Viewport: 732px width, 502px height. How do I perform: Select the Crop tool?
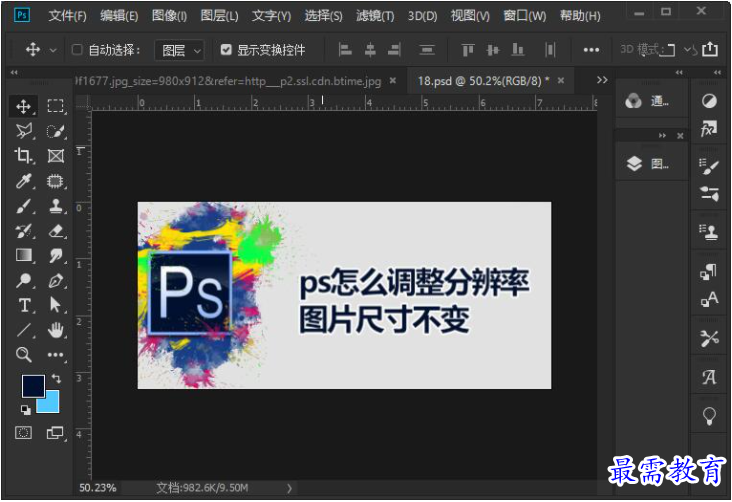tap(23, 156)
